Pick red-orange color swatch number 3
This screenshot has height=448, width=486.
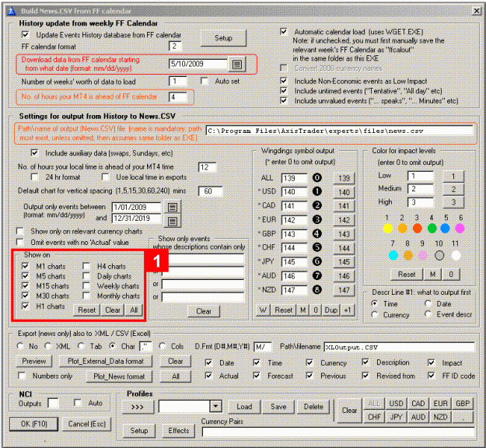tap(418, 229)
